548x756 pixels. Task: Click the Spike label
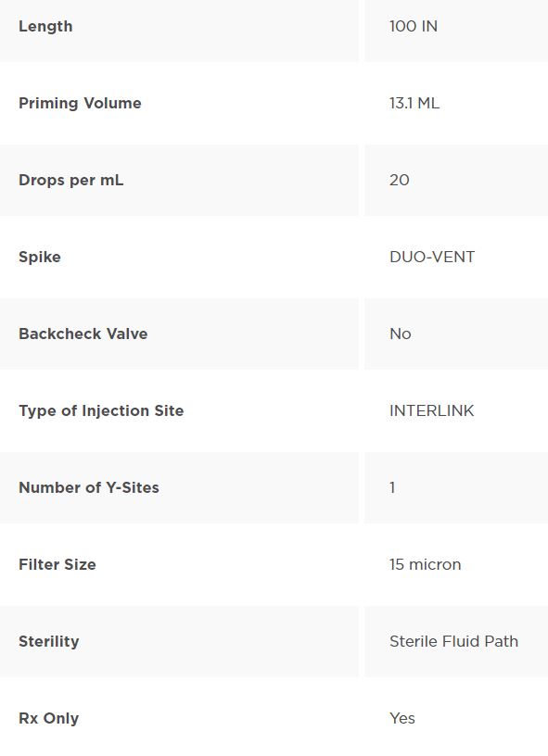40,257
